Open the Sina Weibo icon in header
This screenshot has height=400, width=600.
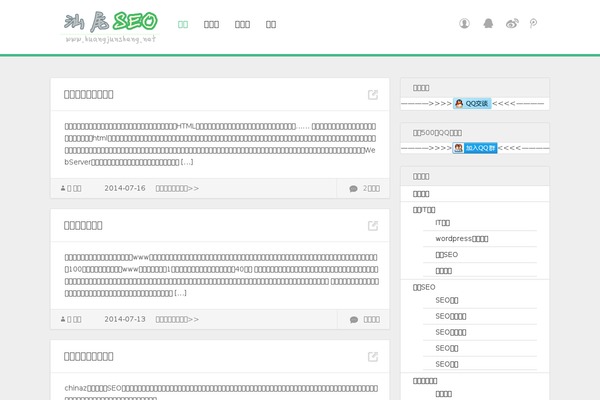512,24
